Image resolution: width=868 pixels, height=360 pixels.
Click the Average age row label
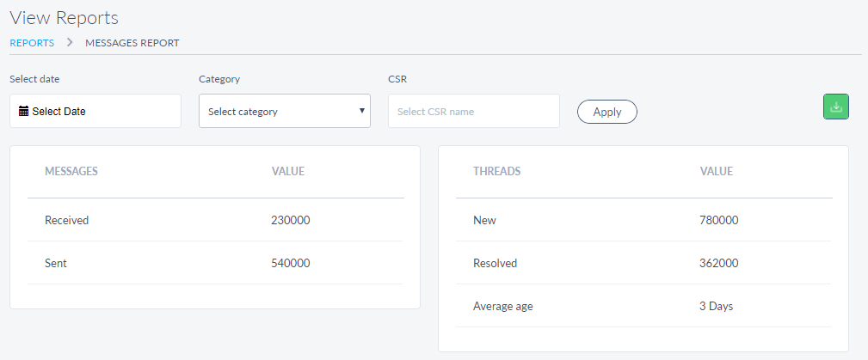[x=503, y=306]
